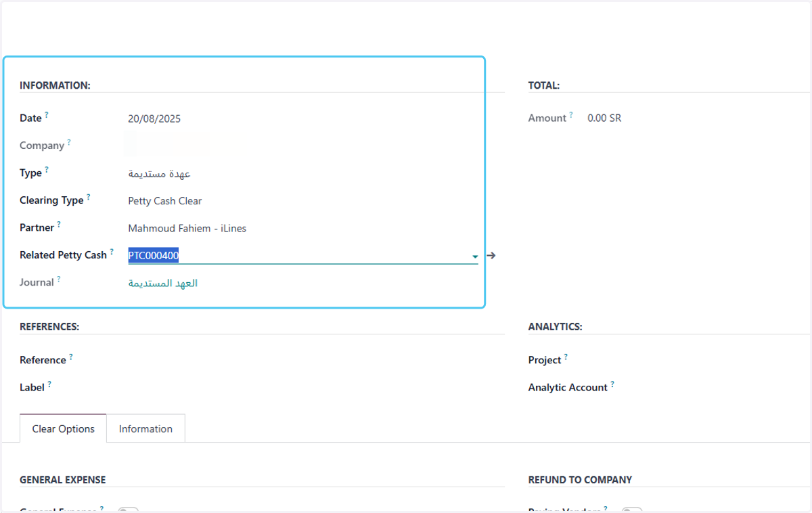
Task: Expand the Related Petty Cash dropdown arrow
Action: click(x=475, y=256)
